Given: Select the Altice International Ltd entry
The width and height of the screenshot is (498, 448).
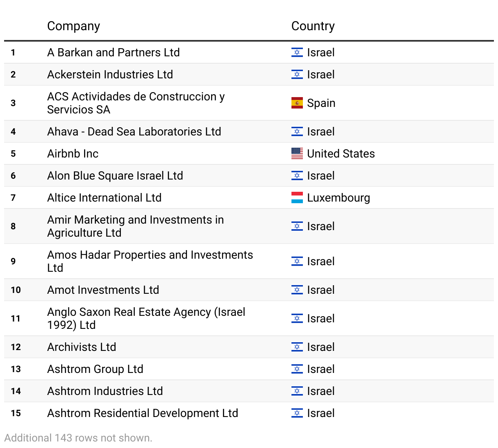Looking at the screenshot, I should (104, 197).
